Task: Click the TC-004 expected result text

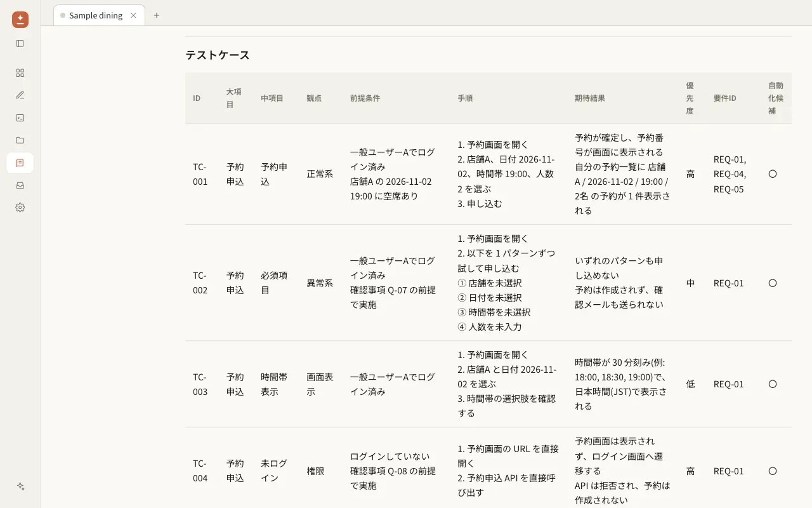Action: [622, 471]
